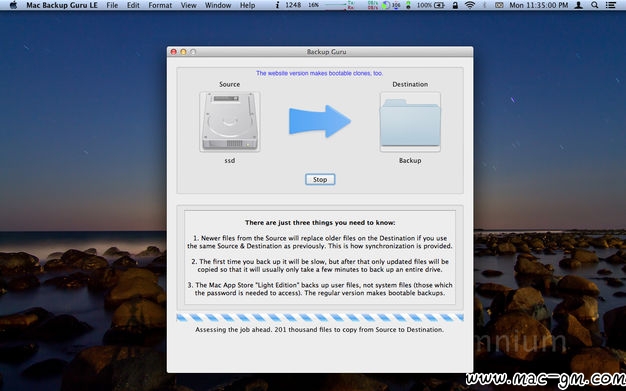
Task: Click the user account silhouette icon
Action: [x=578, y=5]
